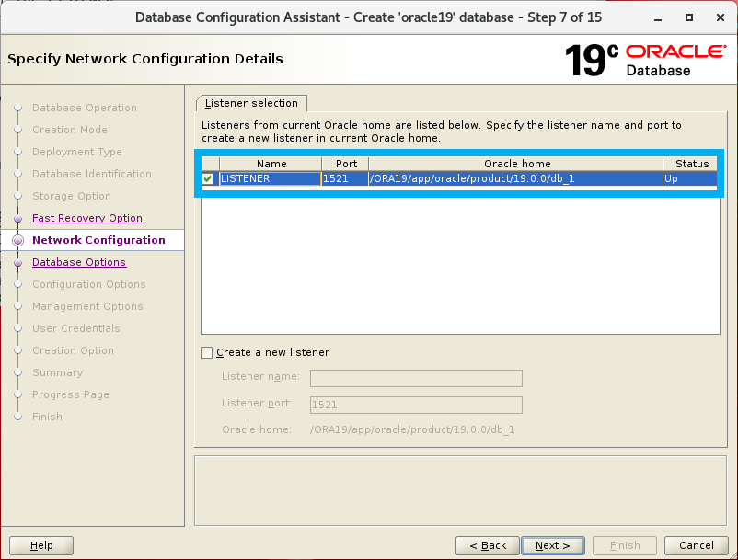738x560 pixels.
Task: Click the disabled Finish button
Action: tap(625, 545)
